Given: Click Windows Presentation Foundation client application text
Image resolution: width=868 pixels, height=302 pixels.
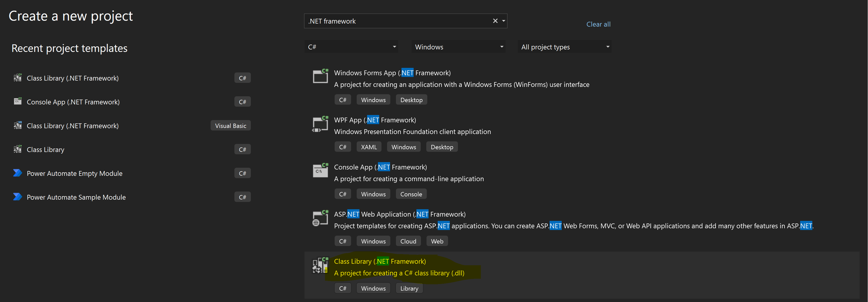Looking at the screenshot, I should point(412,131).
